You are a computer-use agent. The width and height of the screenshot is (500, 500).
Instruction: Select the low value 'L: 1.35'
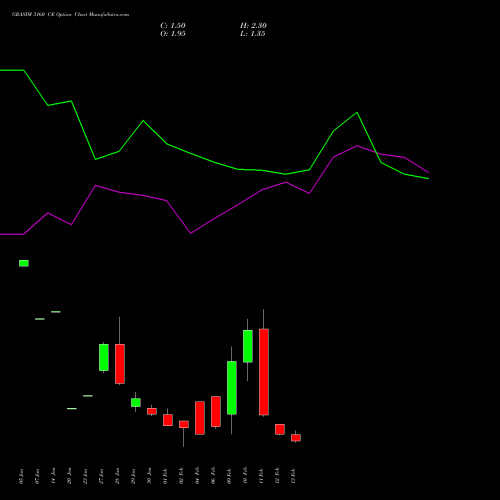pyautogui.click(x=253, y=34)
